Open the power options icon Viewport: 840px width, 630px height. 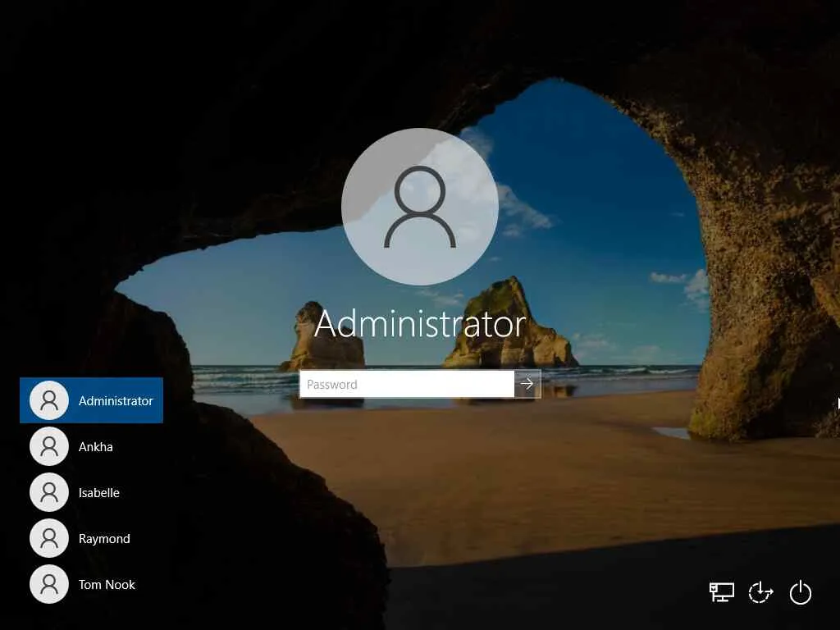click(x=801, y=592)
